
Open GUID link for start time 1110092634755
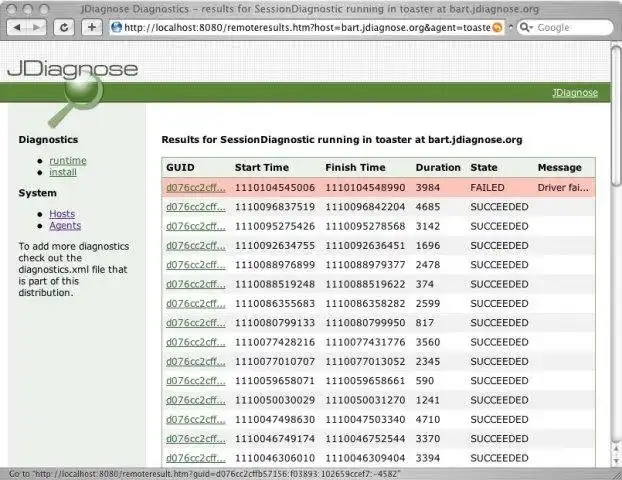coord(196,246)
